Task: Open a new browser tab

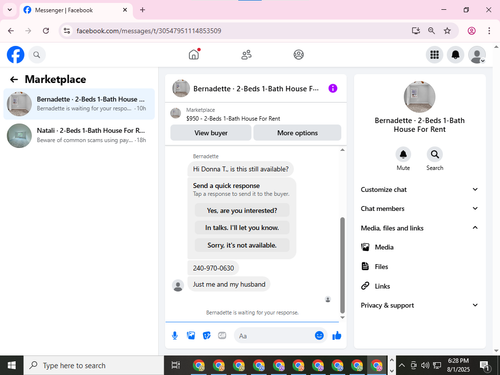Action: click(142, 10)
